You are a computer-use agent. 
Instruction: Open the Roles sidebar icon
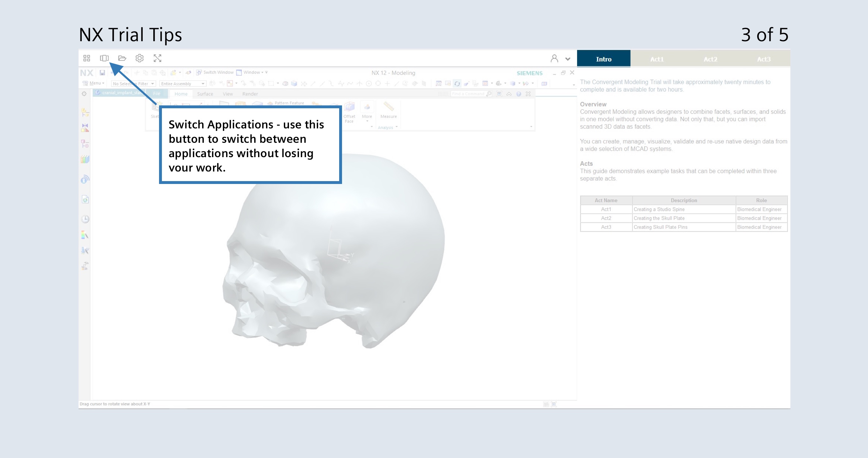coord(85,266)
